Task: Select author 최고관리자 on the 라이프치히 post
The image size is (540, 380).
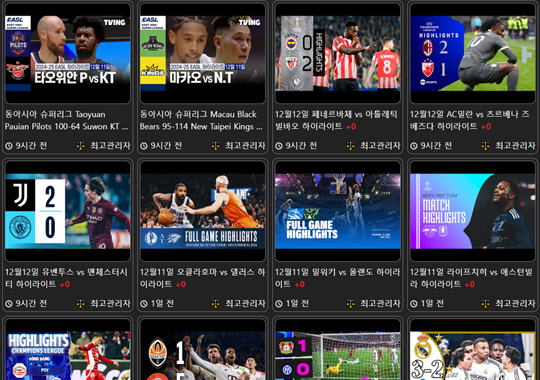Action: 515,304
